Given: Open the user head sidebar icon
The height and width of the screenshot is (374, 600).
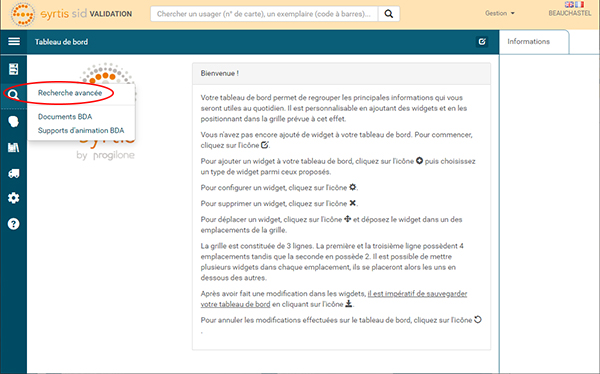Looking at the screenshot, I should (13, 122).
